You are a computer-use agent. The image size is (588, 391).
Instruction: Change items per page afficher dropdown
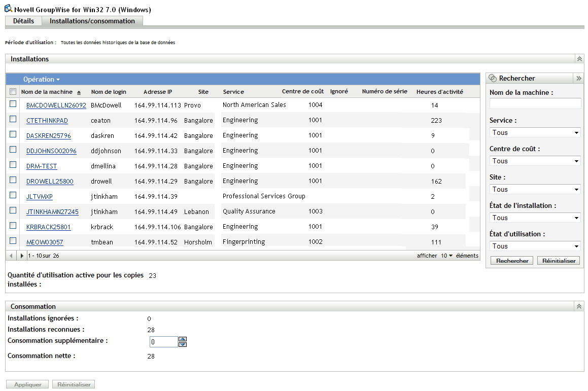pyautogui.click(x=446, y=256)
